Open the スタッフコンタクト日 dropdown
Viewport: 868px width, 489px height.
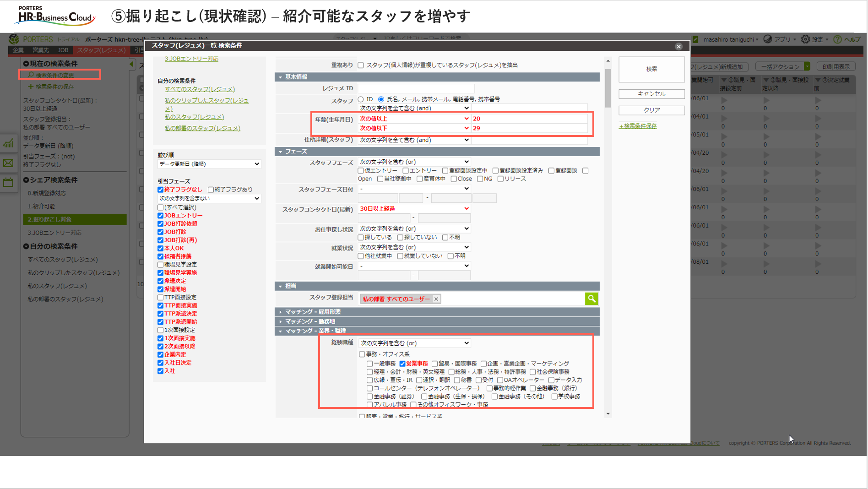(x=414, y=209)
